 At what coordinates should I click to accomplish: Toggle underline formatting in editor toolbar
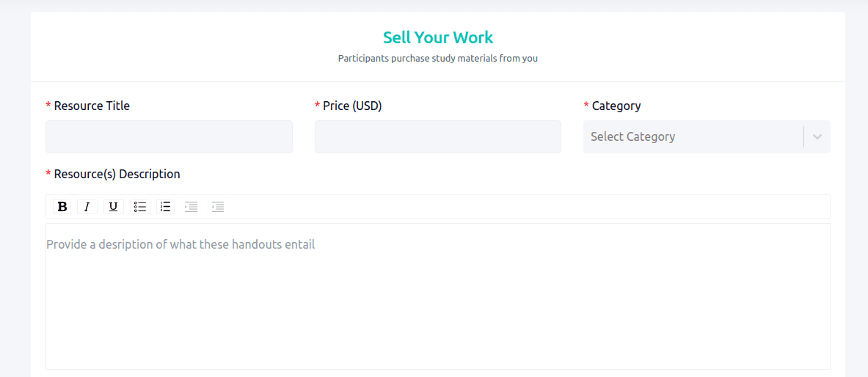113,207
